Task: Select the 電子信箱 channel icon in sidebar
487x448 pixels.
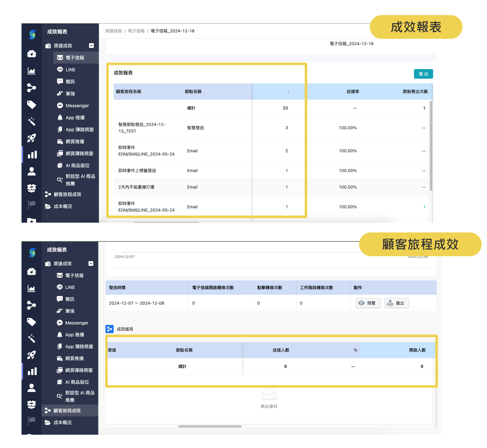Action: [60, 57]
